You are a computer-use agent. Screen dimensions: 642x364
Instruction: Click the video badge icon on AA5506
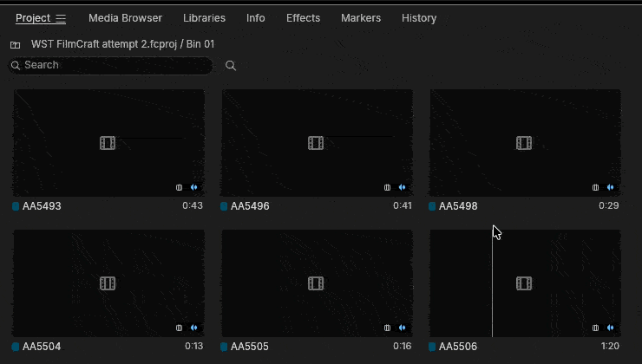click(595, 328)
